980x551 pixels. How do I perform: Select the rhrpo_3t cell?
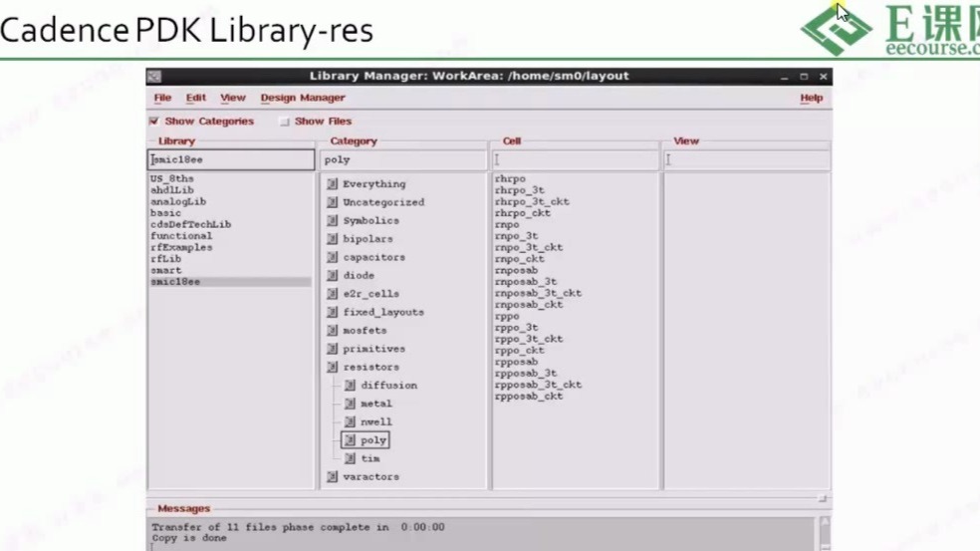[x=519, y=190]
